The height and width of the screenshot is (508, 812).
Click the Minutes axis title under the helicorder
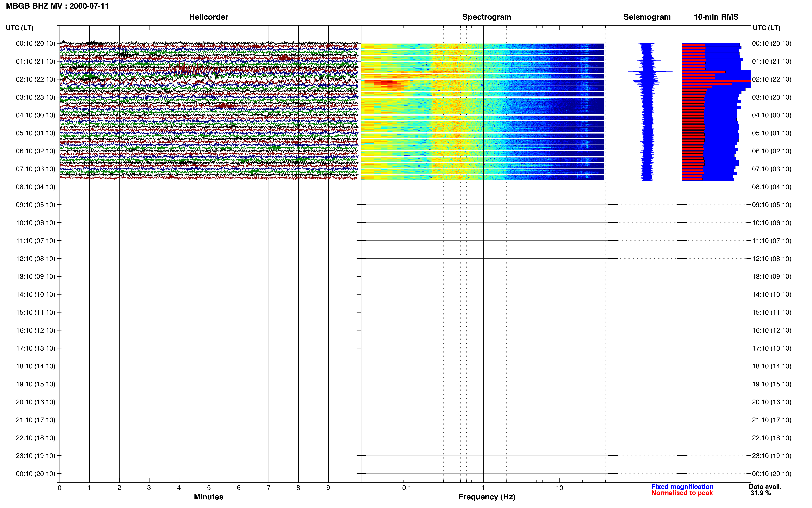point(209,497)
